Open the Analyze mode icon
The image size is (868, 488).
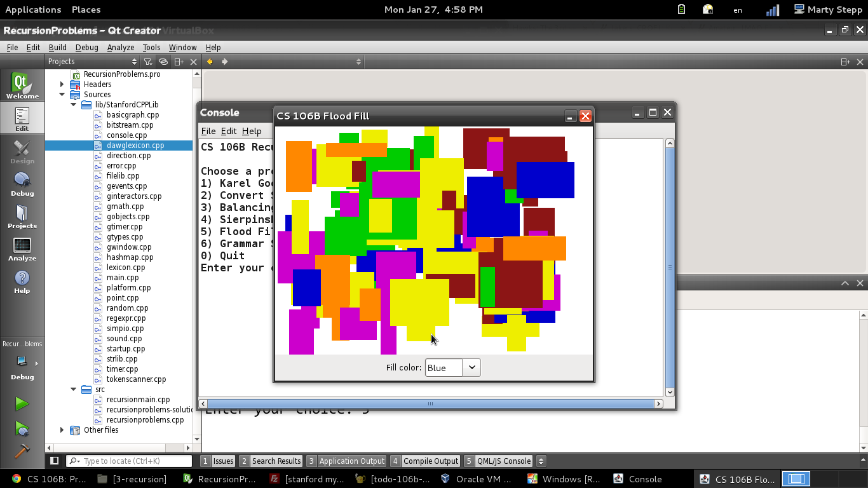point(22,249)
